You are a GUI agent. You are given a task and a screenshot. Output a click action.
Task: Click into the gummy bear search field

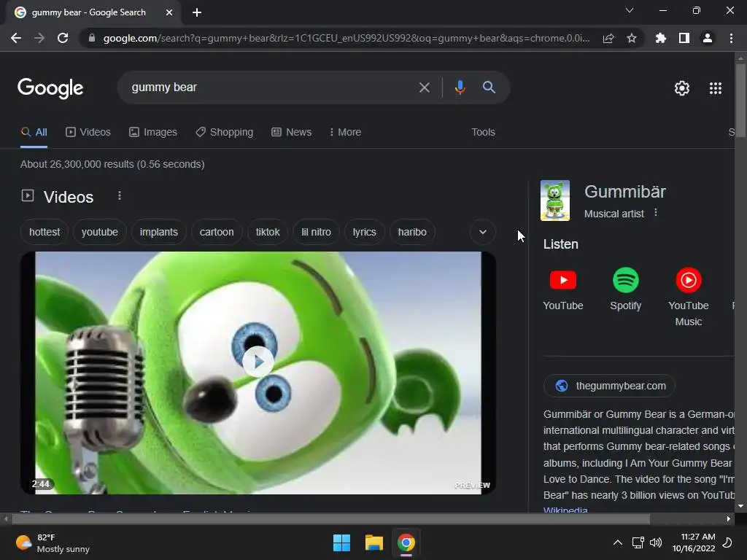click(x=271, y=87)
